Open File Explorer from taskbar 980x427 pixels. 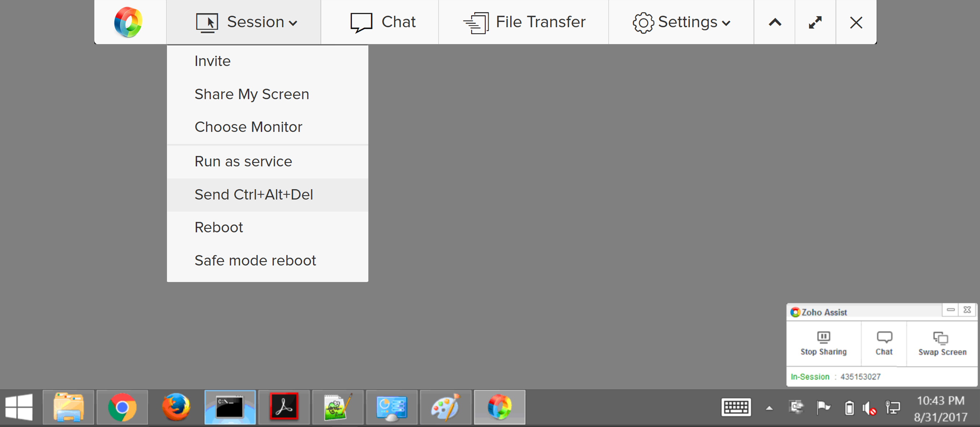(x=68, y=407)
